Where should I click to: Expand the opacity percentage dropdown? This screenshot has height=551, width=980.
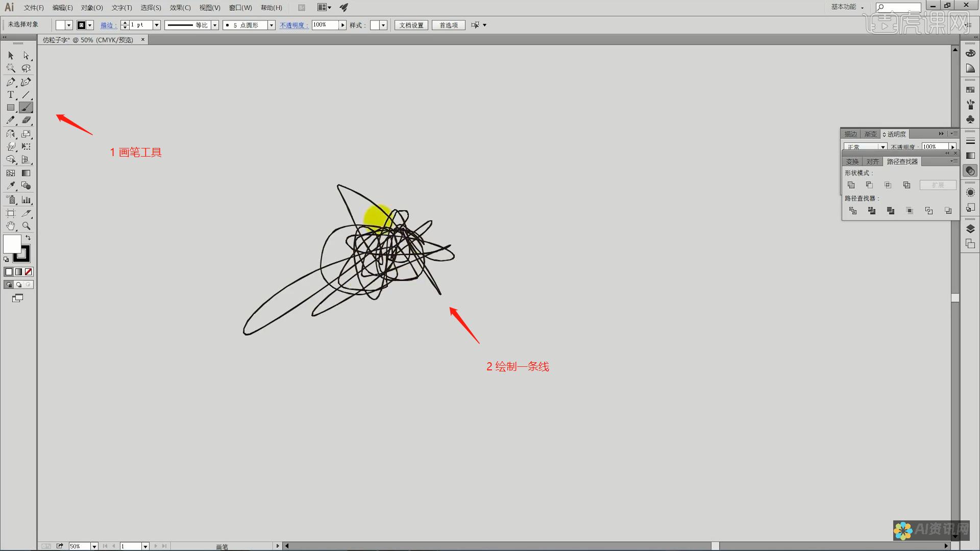point(342,25)
